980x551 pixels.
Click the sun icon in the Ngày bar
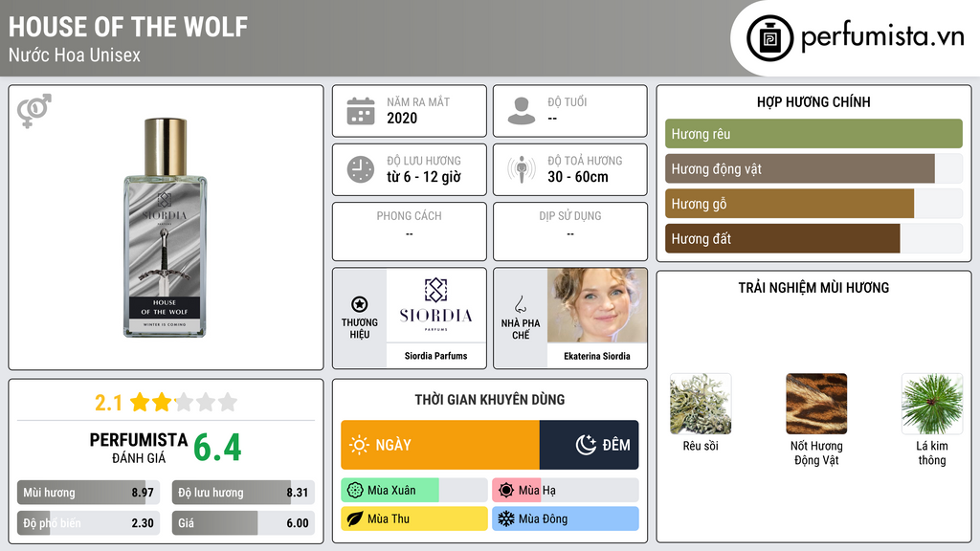point(359,445)
